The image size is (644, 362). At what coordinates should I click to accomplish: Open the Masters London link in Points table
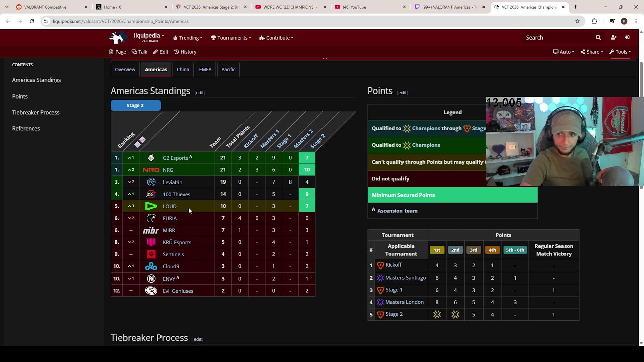tap(405, 302)
